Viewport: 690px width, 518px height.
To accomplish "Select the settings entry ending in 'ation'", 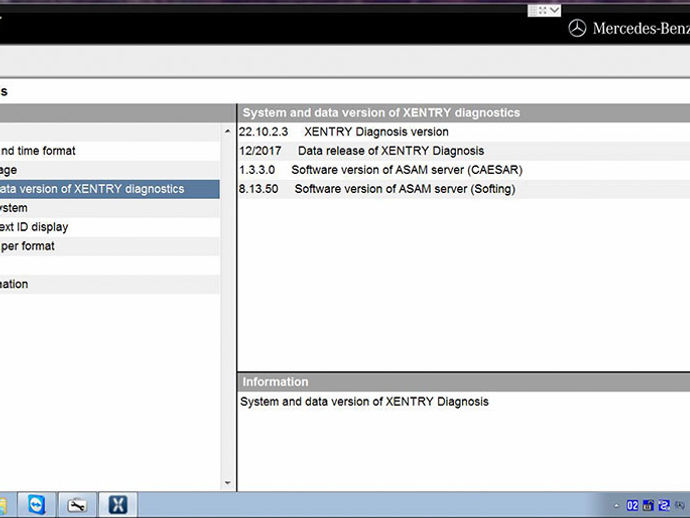I will (x=110, y=284).
